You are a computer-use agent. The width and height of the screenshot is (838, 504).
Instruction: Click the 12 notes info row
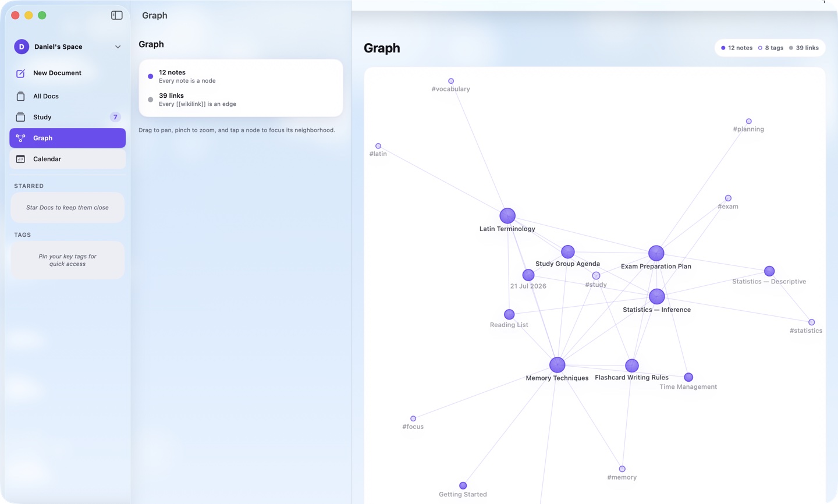pyautogui.click(x=240, y=76)
